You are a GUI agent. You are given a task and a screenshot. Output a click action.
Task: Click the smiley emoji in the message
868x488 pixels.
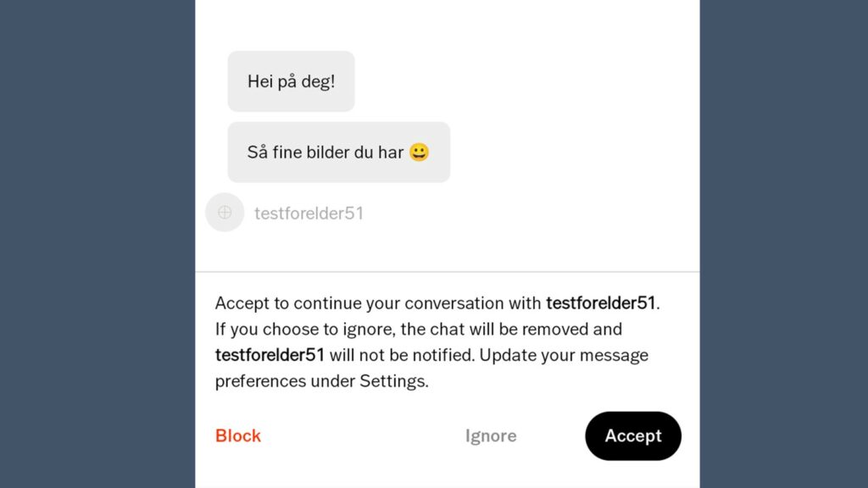[419, 152]
